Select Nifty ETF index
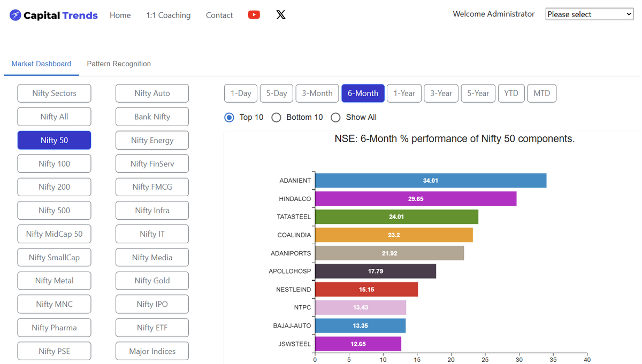 click(152, 328)
